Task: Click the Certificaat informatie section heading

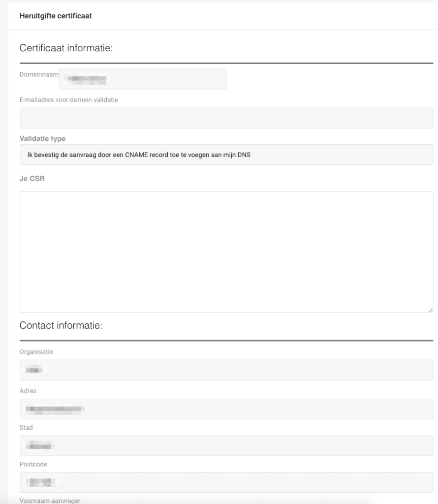Action: pyautogui.click(x=67, y=48)
